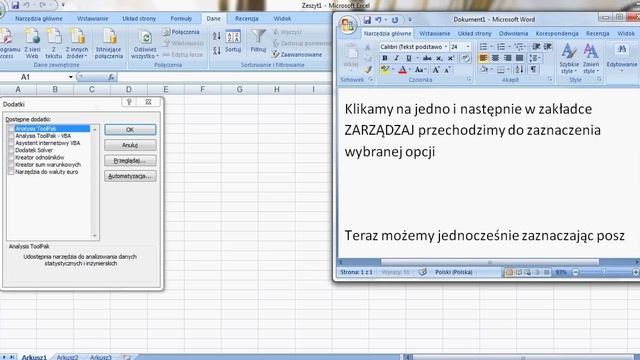Apply superscript in Word
Viewport: 640px width, 360px height.
point(451,58)
